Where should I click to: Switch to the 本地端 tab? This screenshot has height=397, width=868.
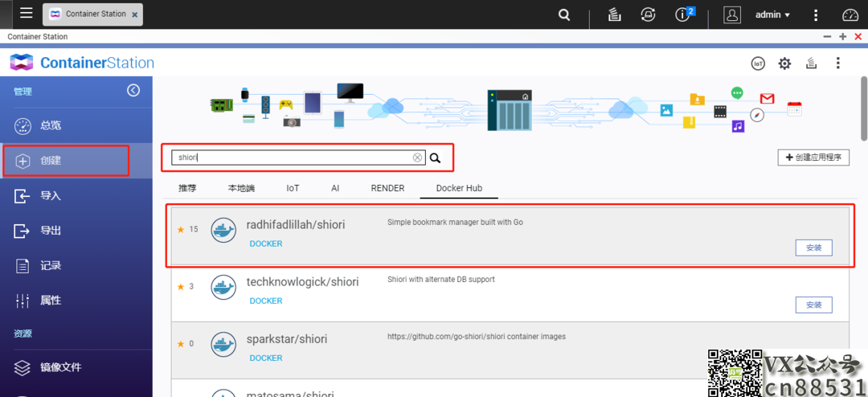(241, 188)
